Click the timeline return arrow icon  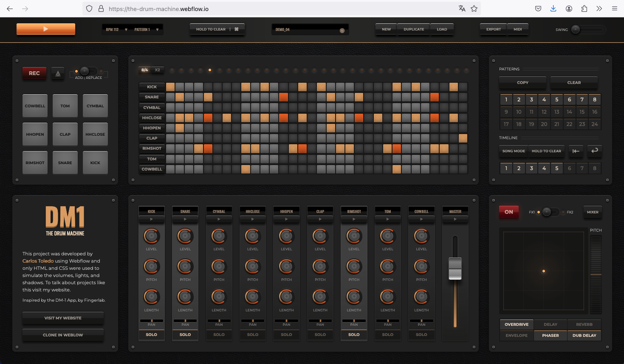tap(594, 151)
